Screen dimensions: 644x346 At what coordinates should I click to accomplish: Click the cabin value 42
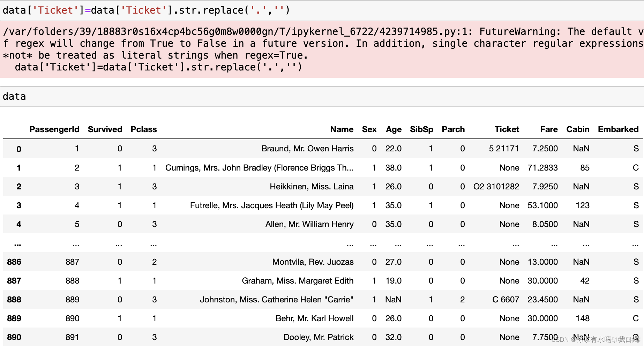(585, 281)
